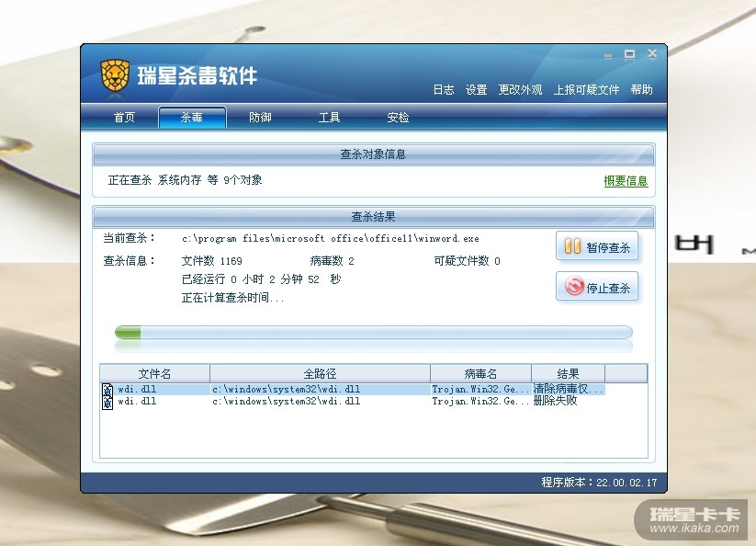
Task: Click the 可疑文件数 0 value
Action: tap(467, 261)
